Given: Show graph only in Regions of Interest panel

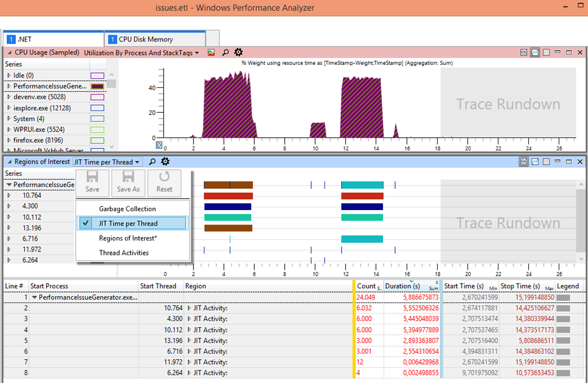Looking at the screenshot, I should [x=535, y=162].
